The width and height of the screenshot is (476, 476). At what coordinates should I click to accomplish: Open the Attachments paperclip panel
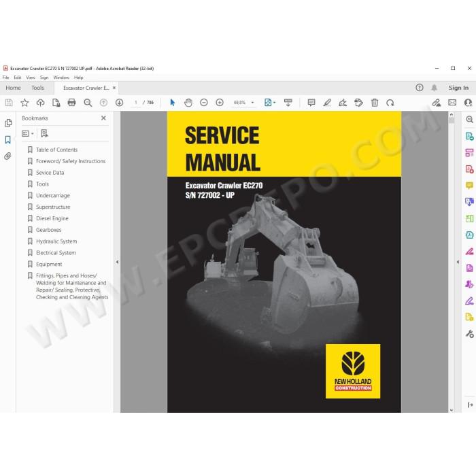[8, 156]
